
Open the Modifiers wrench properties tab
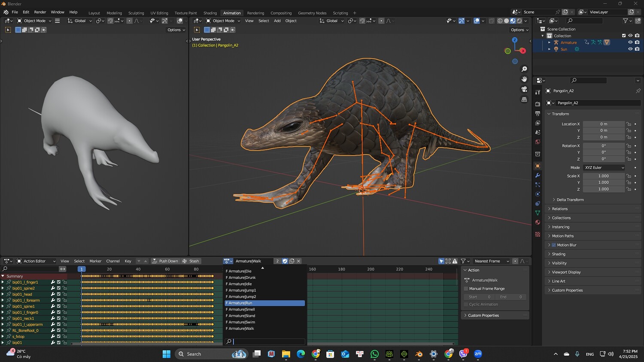538,175
